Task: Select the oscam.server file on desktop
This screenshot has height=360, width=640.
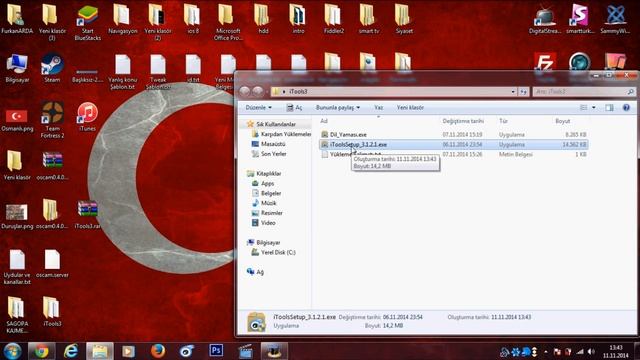Action: coord(52,263)
